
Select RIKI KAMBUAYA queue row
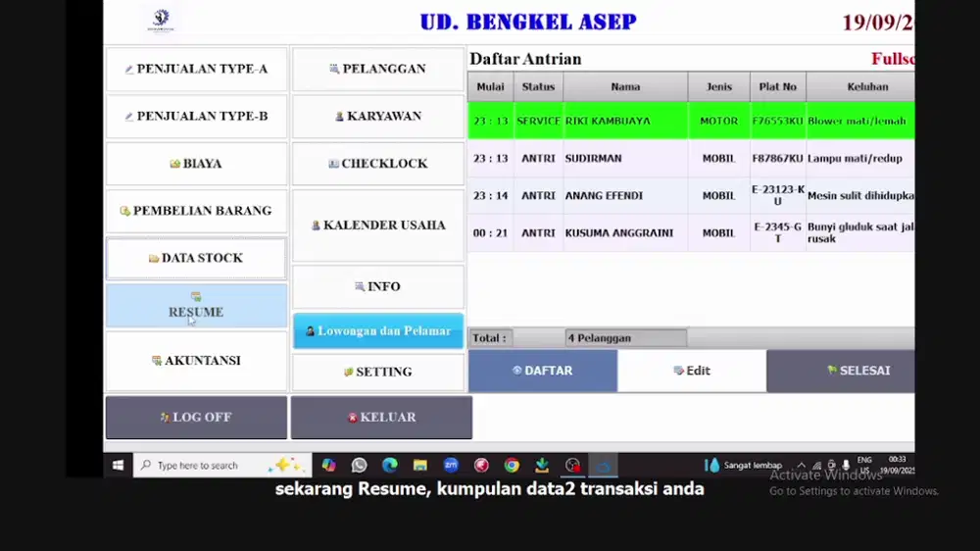click(625, 122)
